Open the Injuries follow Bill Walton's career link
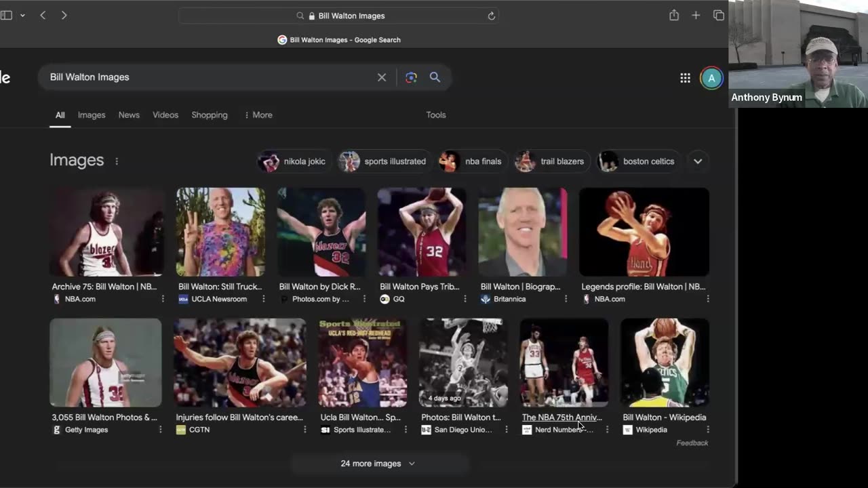Viewport: 868px width, 488px height. coord(239,418)
